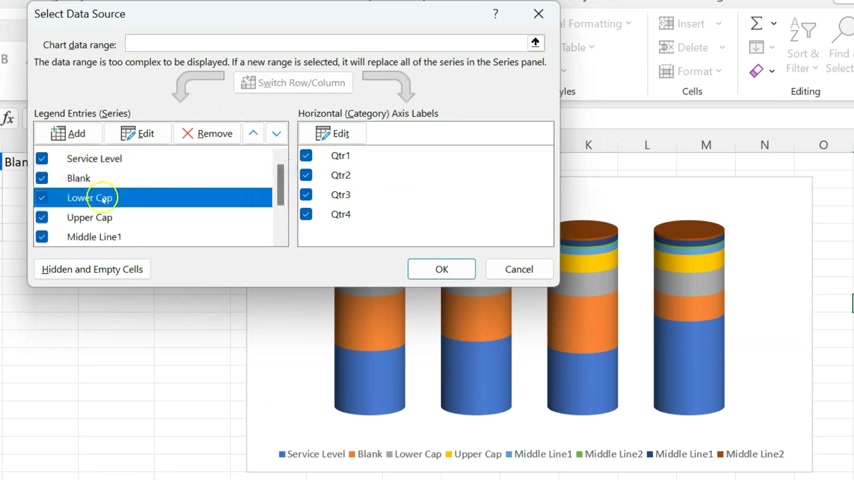854x480 pixels.
Task: Click the Add series button
Action: (x=68, y=133)
